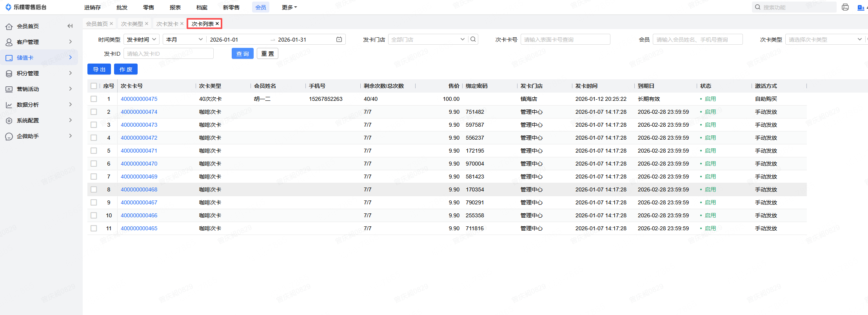Viewport: 868px width, 315px height.
Task: Click the 导出 export button
Action: click(99, 69)
